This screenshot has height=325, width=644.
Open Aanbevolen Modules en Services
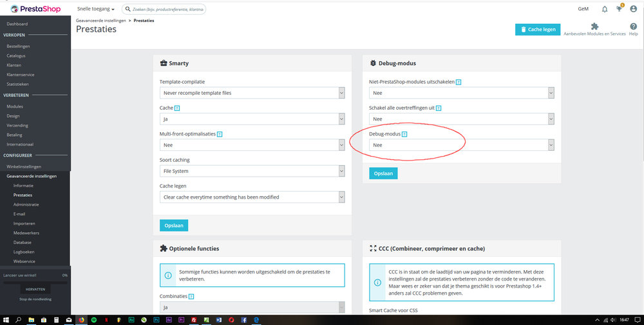tap(594, 30)
